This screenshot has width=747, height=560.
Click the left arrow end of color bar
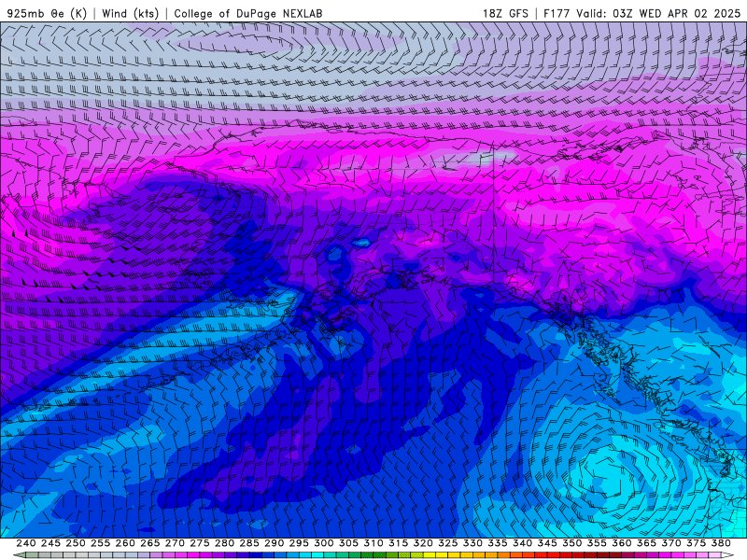(19, 555)
